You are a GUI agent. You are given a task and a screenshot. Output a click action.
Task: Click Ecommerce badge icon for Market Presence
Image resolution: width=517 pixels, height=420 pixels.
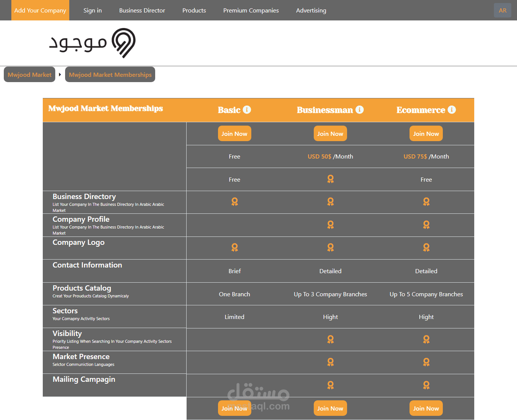(426, 362)
